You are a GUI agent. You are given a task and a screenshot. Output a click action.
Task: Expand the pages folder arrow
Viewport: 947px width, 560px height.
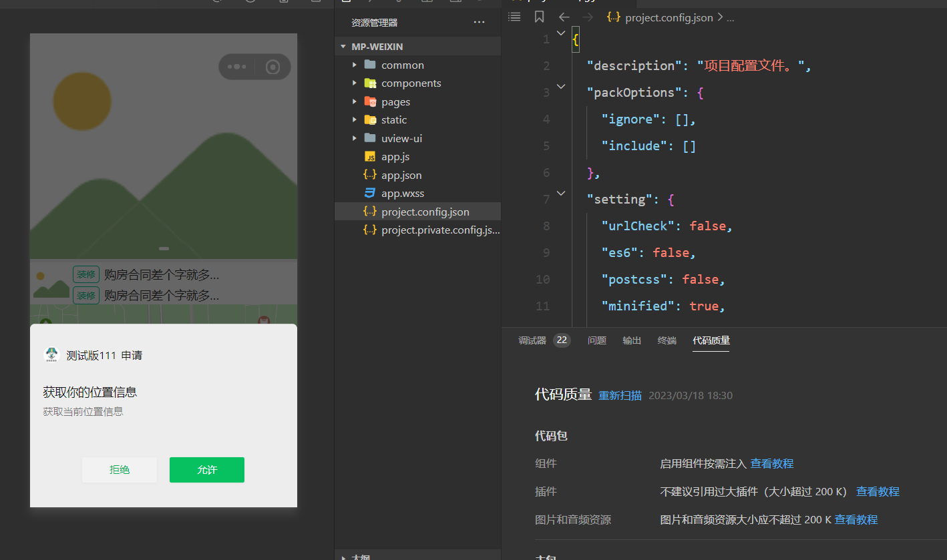(x=354, y=101)
